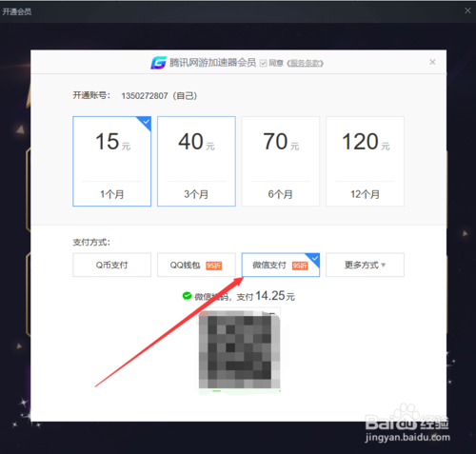Choose Q币支付 payment method
Viewport: 476px width, 454px height.
pyautogui.click(x=111, y=265)
